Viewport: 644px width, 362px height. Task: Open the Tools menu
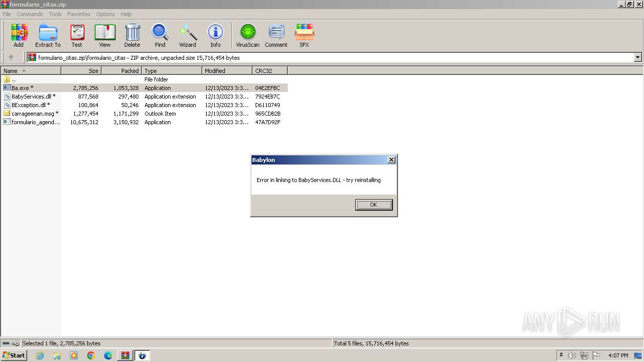pos(55,14)
